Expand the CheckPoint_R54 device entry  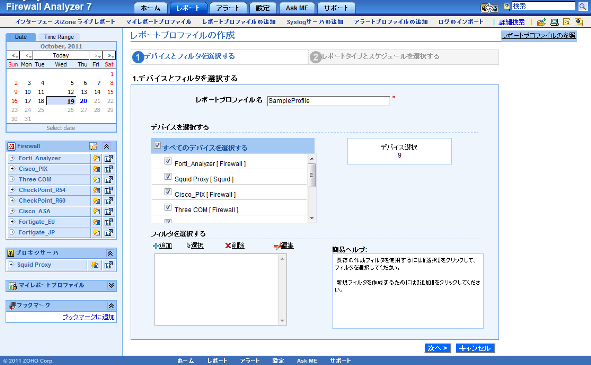[x=12, y=190]
